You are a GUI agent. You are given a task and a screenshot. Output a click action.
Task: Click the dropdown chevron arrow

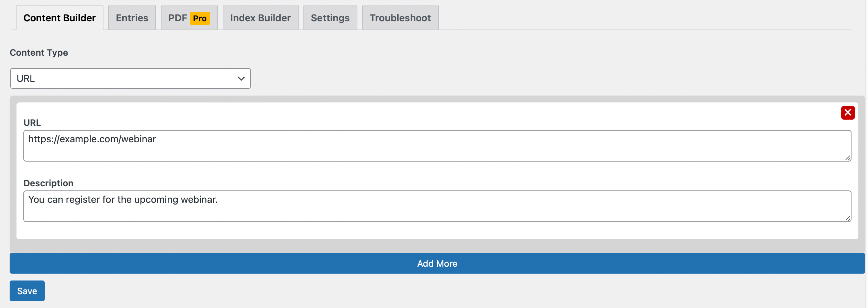[241, 79]
